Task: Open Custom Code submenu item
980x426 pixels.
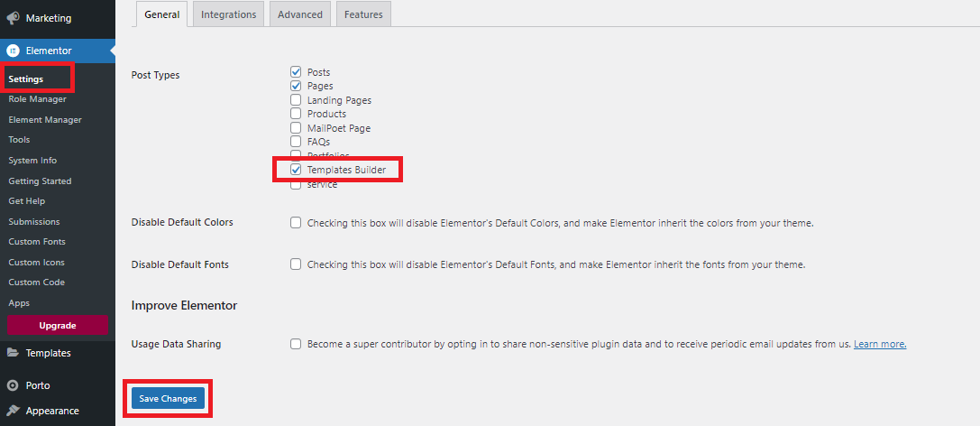Action: tap(37, 282)
